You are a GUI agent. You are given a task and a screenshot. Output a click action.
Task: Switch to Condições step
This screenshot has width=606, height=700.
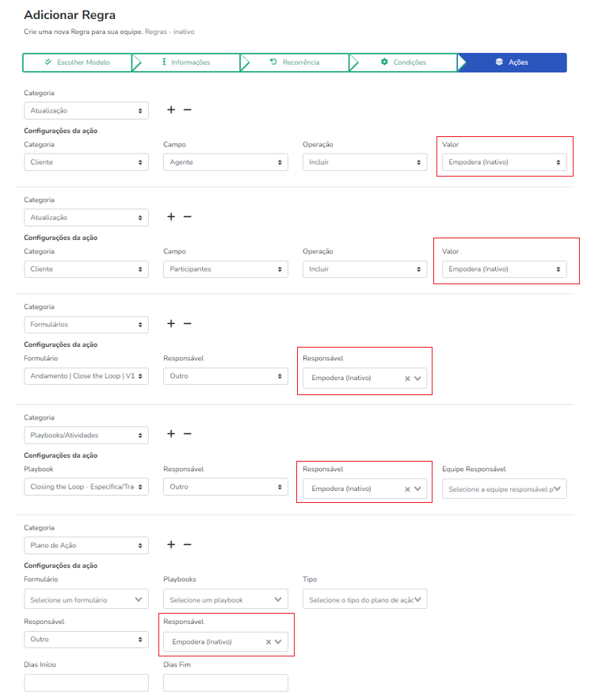[x=403, y=63]
